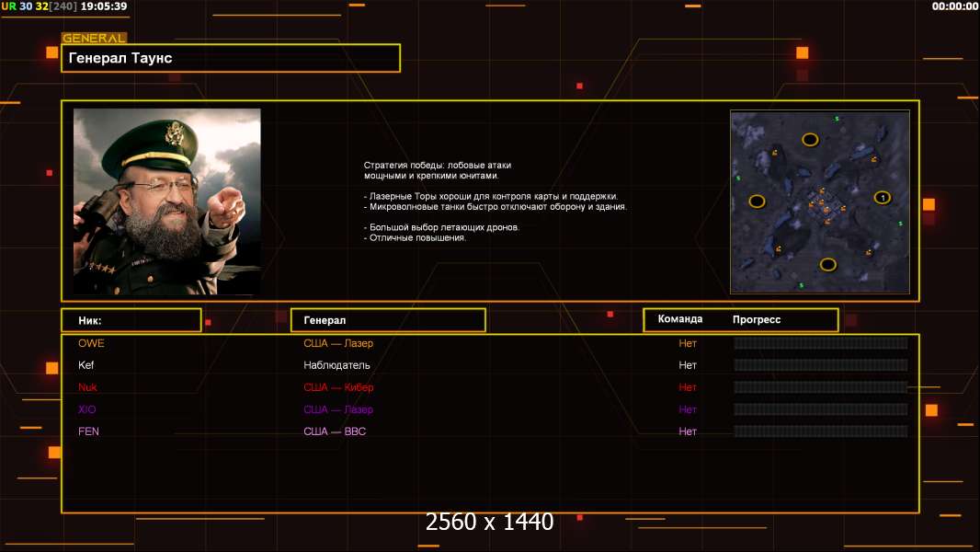Click the top start position circle on minimap
Screen dimensions: 980x552
click(810, 140)
